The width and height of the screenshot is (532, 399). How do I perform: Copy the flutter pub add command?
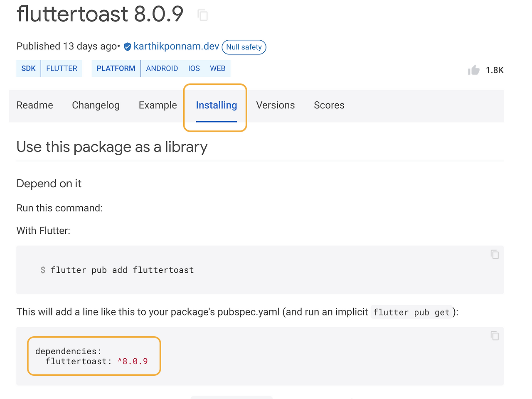(x=495, y=255)
